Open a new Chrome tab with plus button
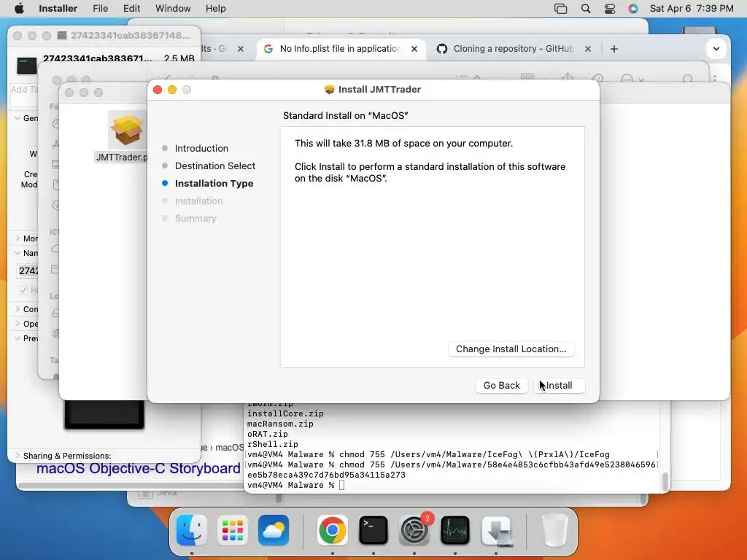This screenshot has height=560, width=747. 614,49
